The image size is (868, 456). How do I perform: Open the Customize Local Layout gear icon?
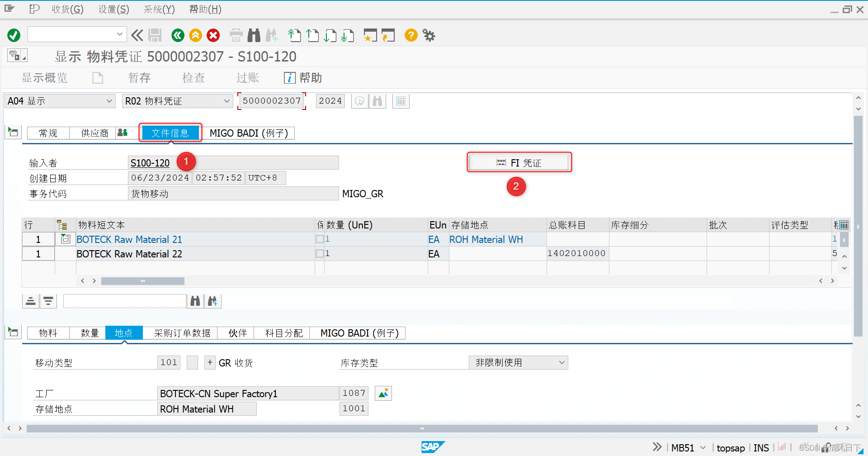pos(429,35)
